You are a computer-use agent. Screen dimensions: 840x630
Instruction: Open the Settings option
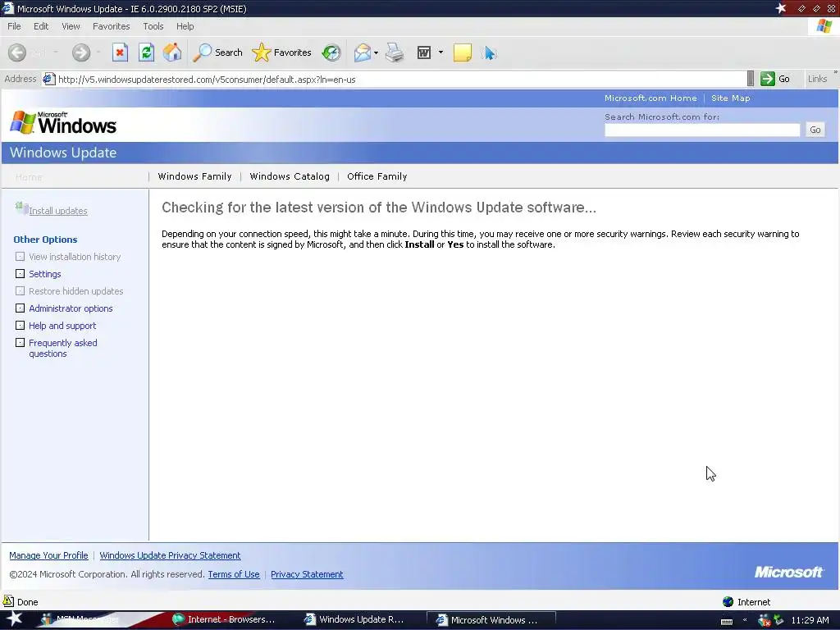[x=45, y=274]
